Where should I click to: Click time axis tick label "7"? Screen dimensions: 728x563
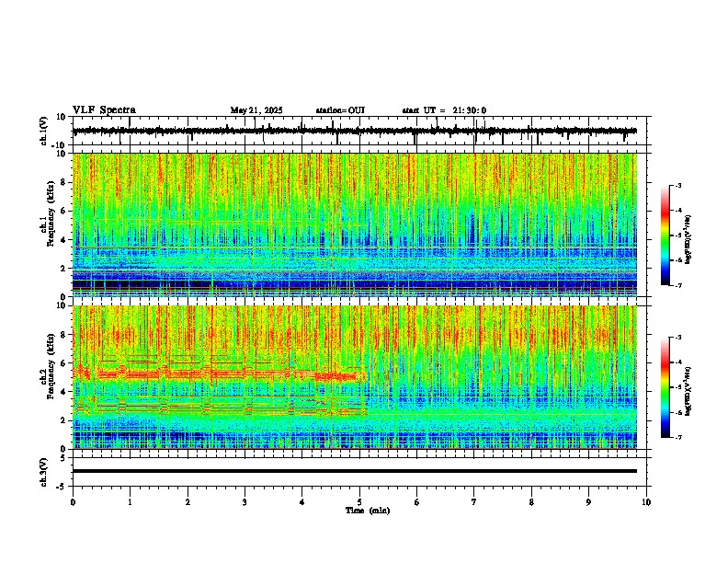coord(474,502)
